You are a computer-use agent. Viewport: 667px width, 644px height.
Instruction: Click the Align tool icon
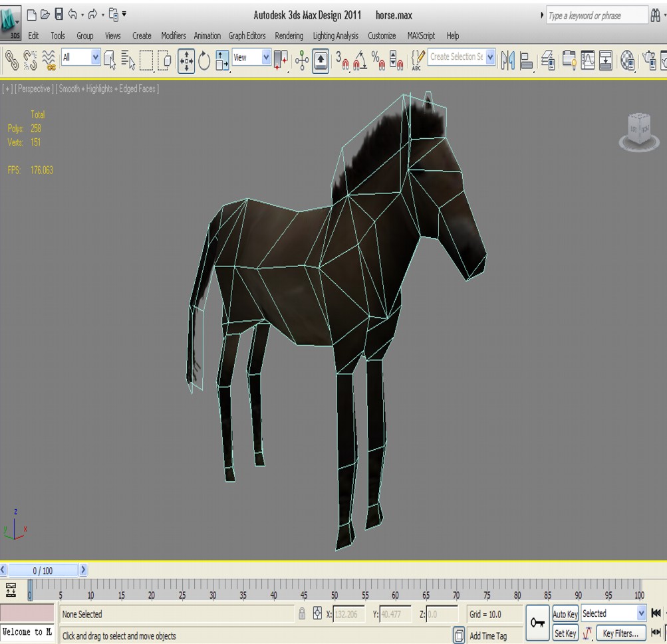[x=526, y=60]
